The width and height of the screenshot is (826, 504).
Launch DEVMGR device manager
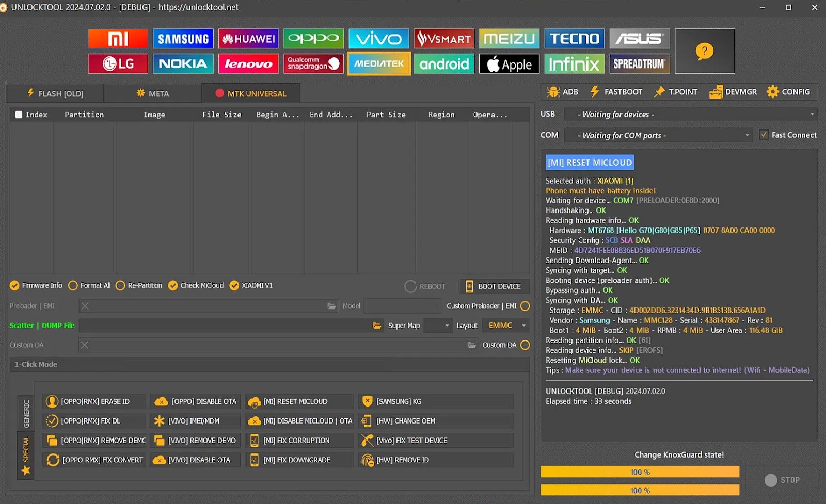pyautogui.click(x=733, y=92)
